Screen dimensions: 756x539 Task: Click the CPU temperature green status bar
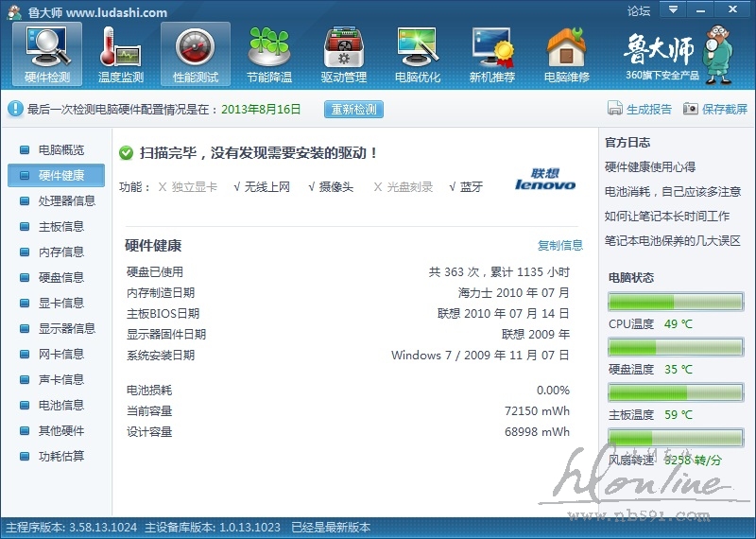(676, 302)
